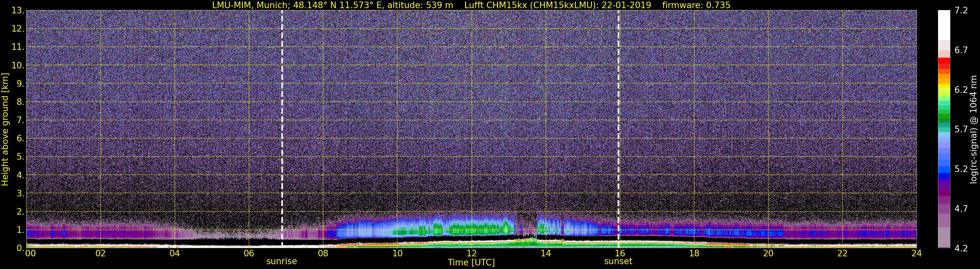Click the '4.2' colorbar value
980x269 pixels.
(961, 248)
